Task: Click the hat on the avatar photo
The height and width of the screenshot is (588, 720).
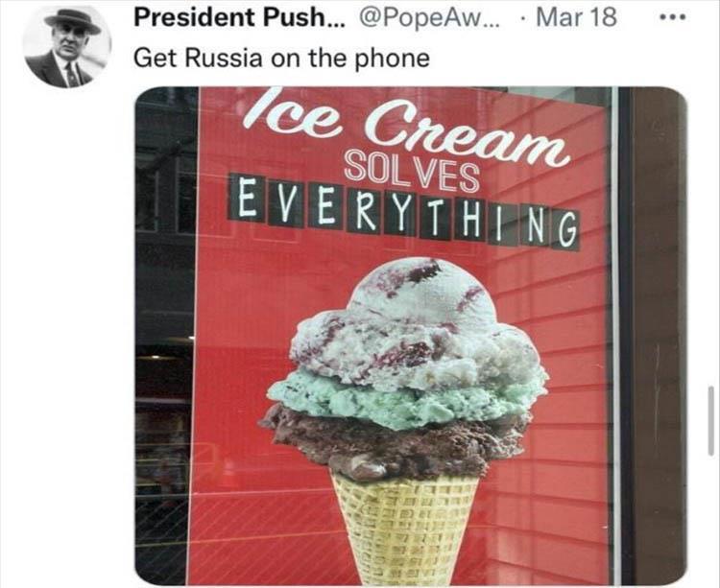Action: click(74, 21)
